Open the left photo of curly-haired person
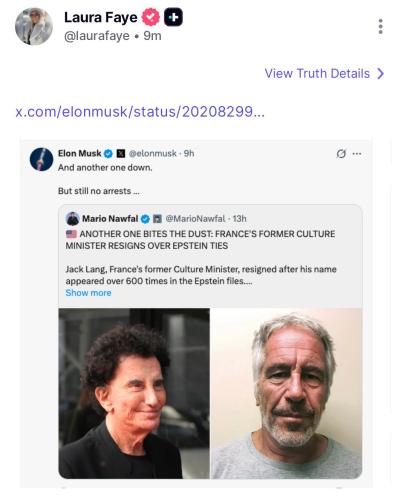Viewport: 407px width, 500px height. tap(134, 393)
